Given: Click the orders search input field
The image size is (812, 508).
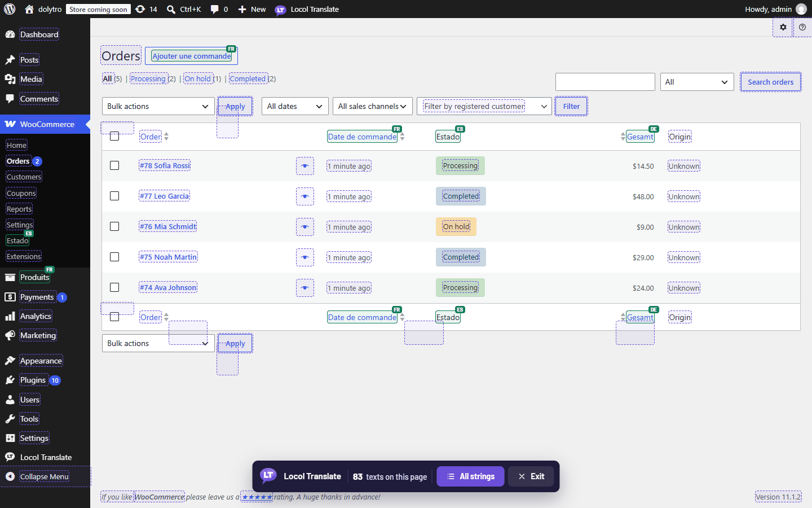Looking at the screenshot, I should click(x=605, y=82).
